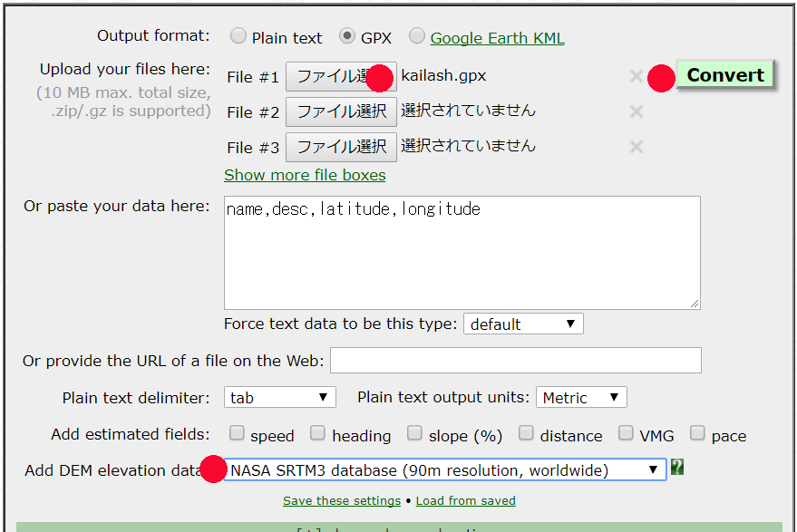Enable the speed estimated field
Image resolution: width=797 pixels, height=532 pixels.
point(237,433)
